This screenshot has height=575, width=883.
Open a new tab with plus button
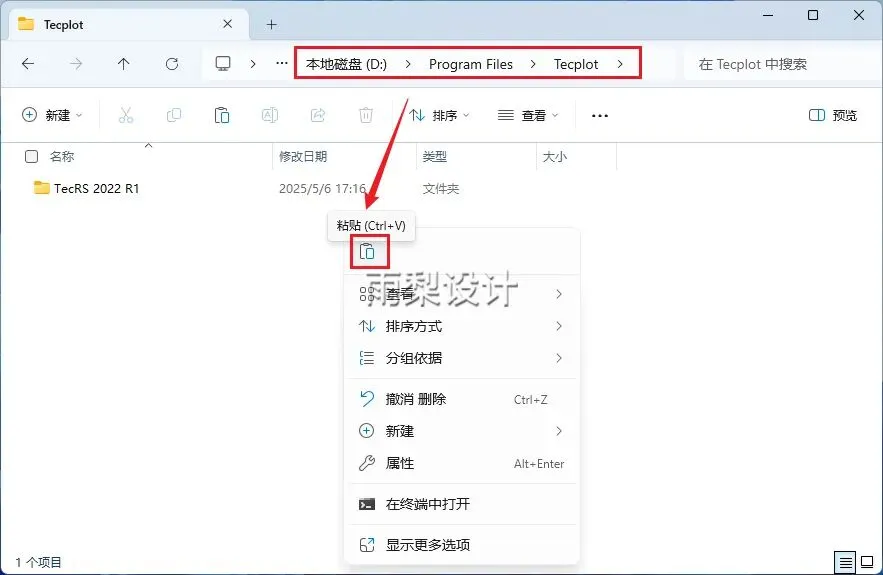(x=271, y=24)
